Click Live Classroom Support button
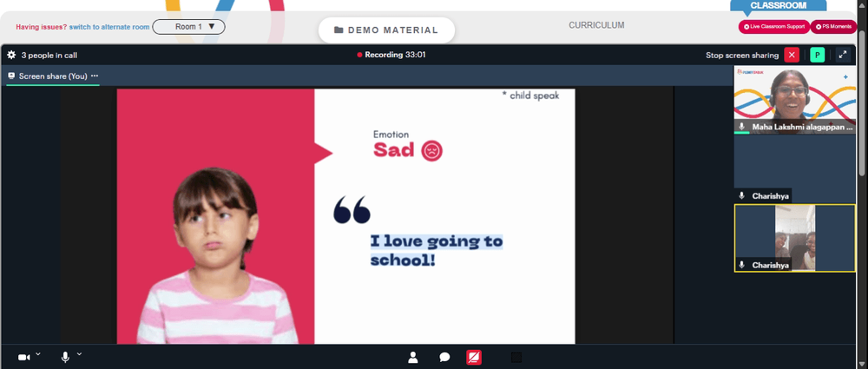This screenshot has width=868, height=369. (x=774, y=27)
